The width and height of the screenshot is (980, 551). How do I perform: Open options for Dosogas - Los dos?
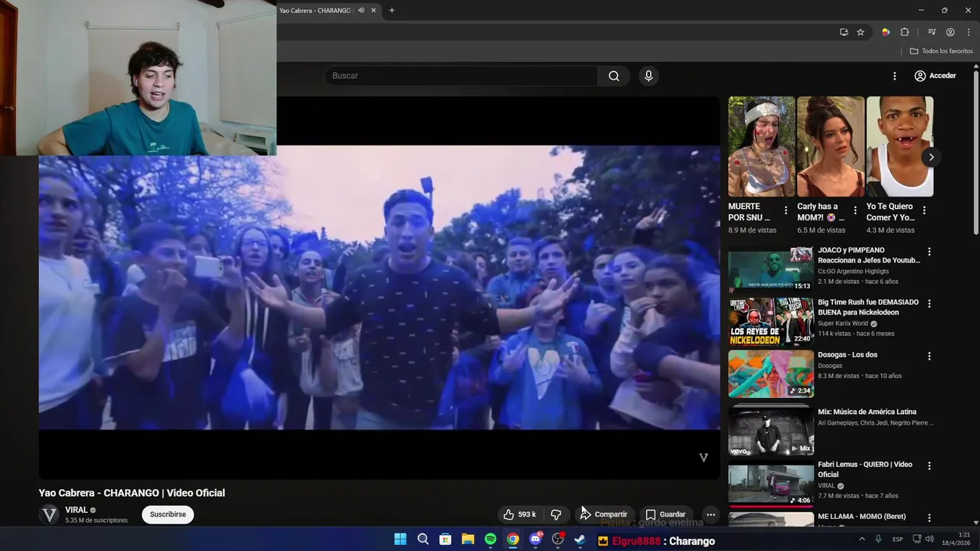929,356
